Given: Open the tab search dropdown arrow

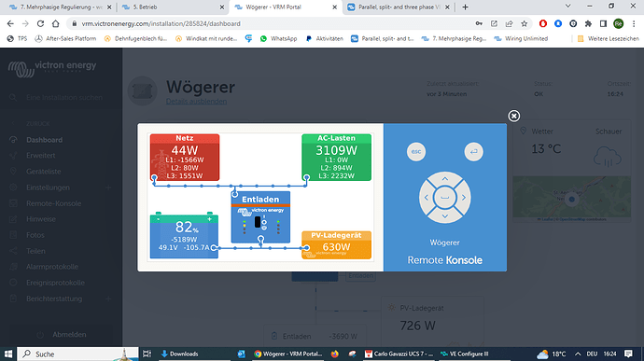Looking at the screenshot, I should coord(568,7).
